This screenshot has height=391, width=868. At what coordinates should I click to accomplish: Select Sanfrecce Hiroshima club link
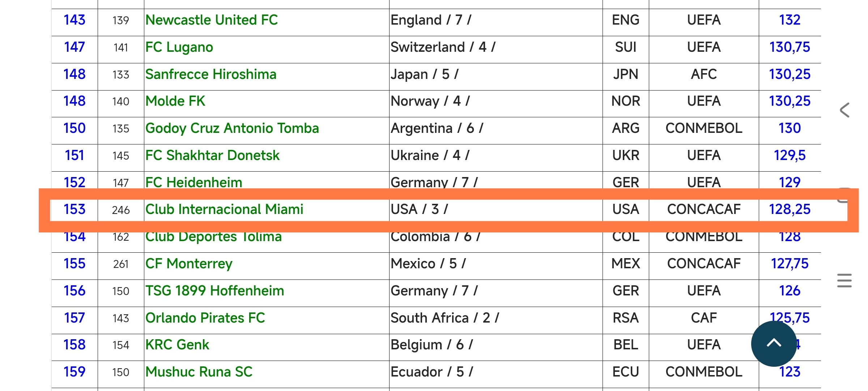[211, 74]
